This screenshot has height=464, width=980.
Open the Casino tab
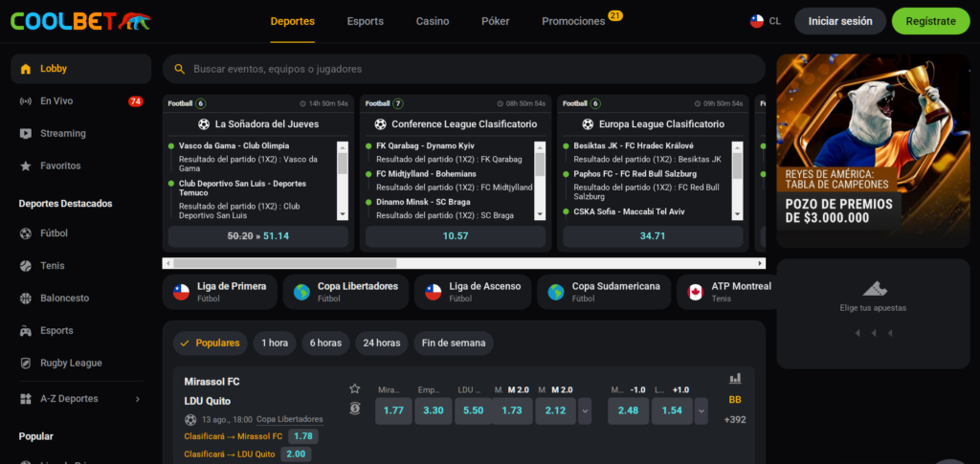[x=433, y=21]
